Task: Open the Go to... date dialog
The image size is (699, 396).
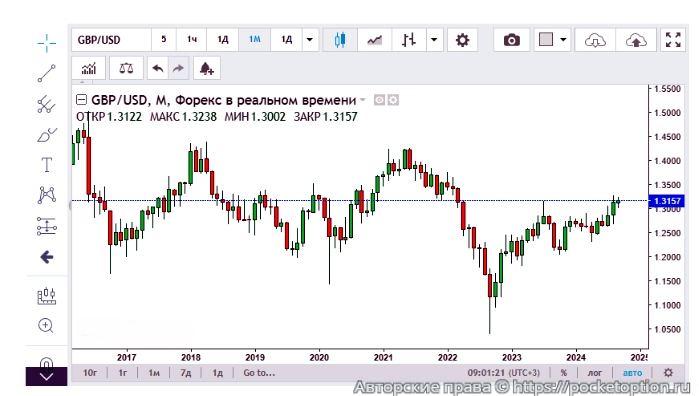Action: [259, 373]
